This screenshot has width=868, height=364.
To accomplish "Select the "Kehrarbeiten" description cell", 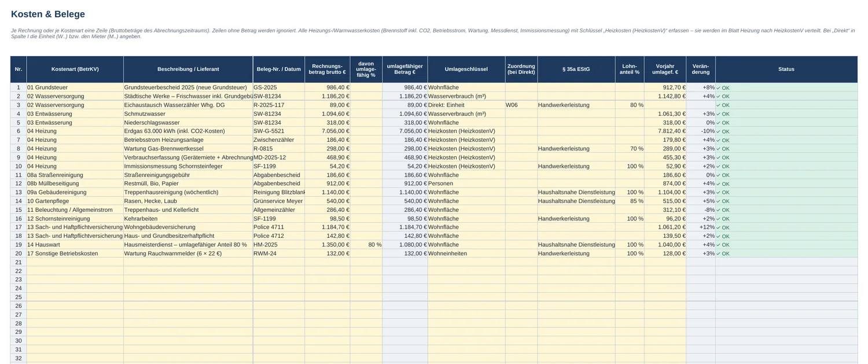I will tap(188, 219).
